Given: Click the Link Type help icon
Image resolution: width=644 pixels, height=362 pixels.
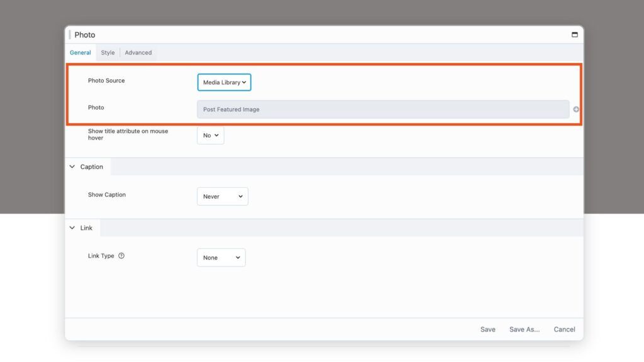Looking at the screenshot, I should (x=121, y=256).
